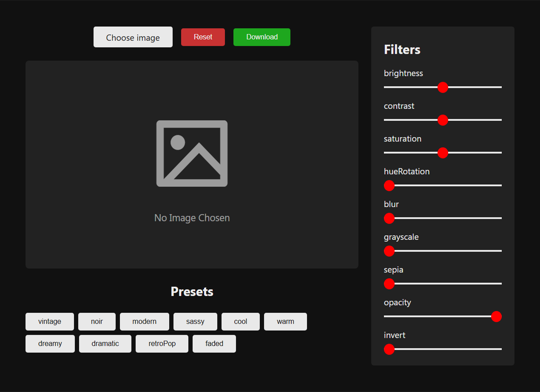Screen dimensions: 540x392
Task: Click the Download button
Action: [x=261, y=37]
